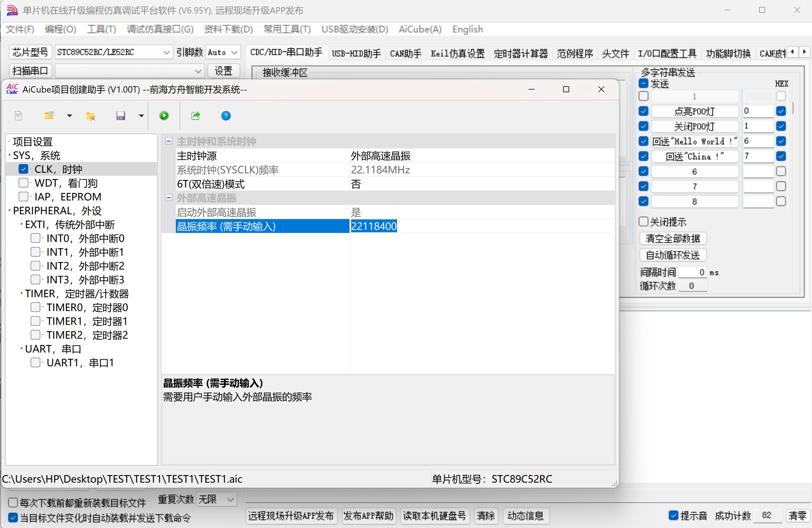Click the 设置 button
Image resolution: width=812 pixels, height=528 pixels.
click(224, 71)
